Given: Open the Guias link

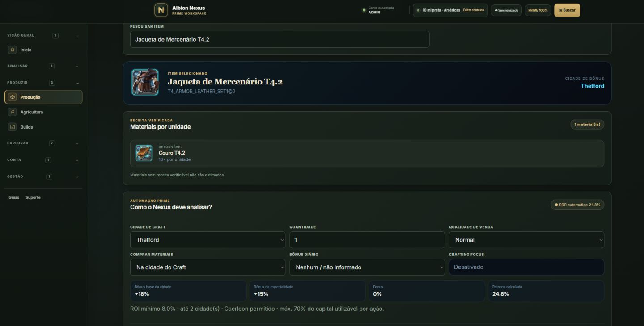Looking at the screenshot, I should coord(14,197).
